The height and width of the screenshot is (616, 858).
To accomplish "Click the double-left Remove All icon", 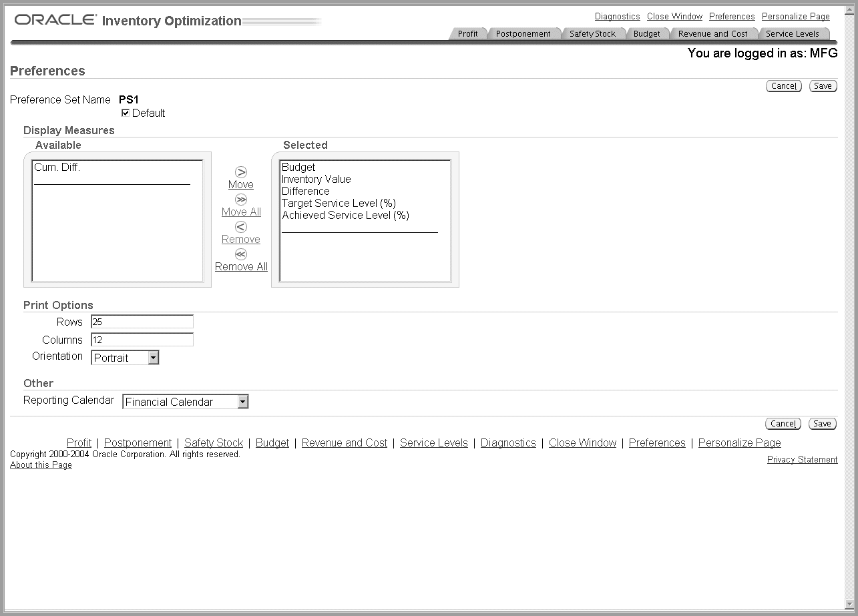I will [x=241, y=254].
